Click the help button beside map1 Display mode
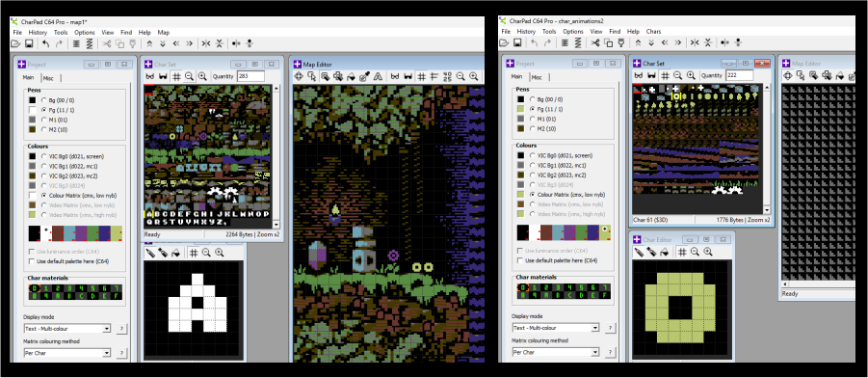The width and height of the screenshot is (868, 378). tap(121, 328)
